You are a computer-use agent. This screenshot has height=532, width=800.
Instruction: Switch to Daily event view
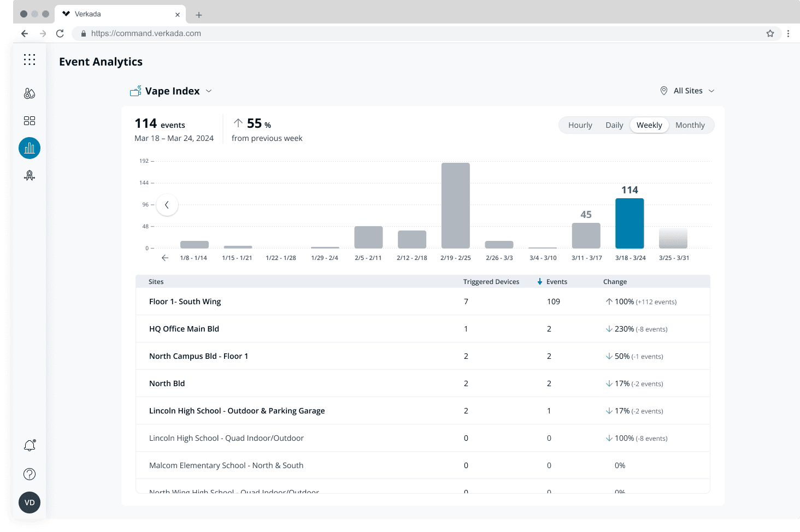(614, 125)
